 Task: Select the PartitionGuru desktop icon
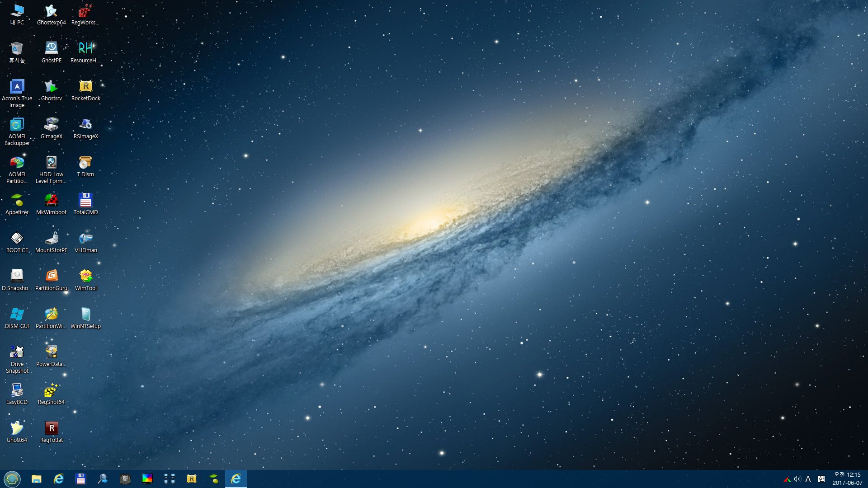(52, 280)
